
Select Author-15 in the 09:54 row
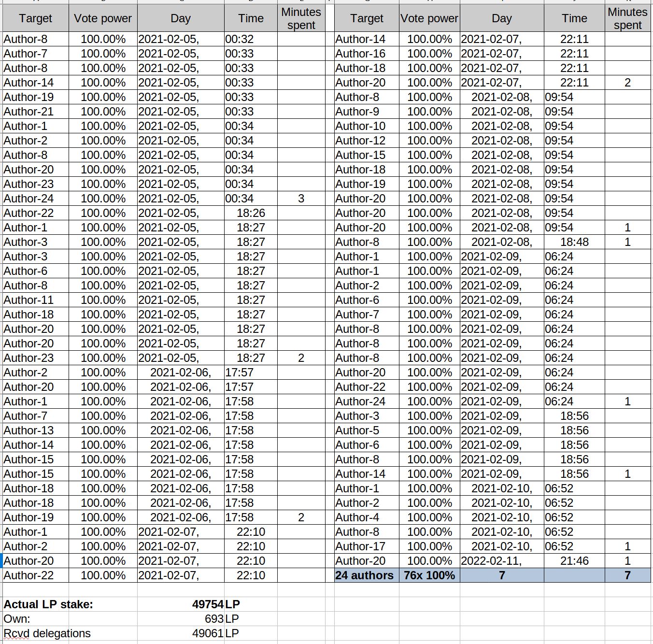pos(367,155)
